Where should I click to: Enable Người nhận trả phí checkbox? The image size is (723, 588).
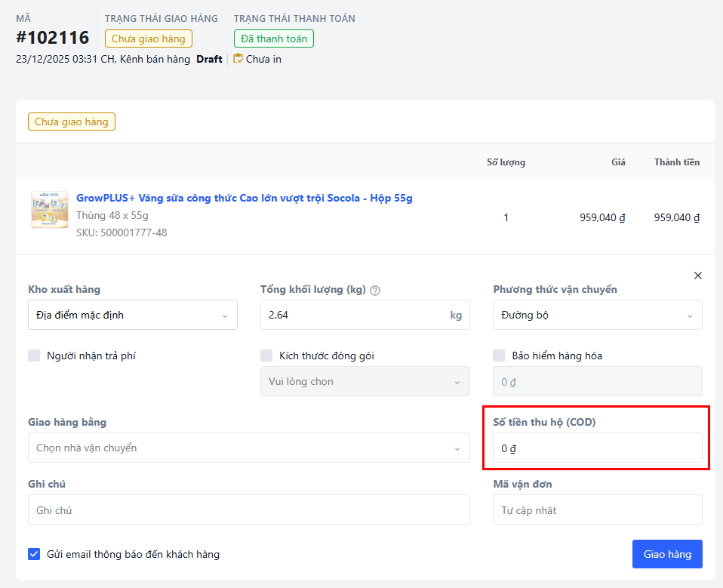pos(34,356)
